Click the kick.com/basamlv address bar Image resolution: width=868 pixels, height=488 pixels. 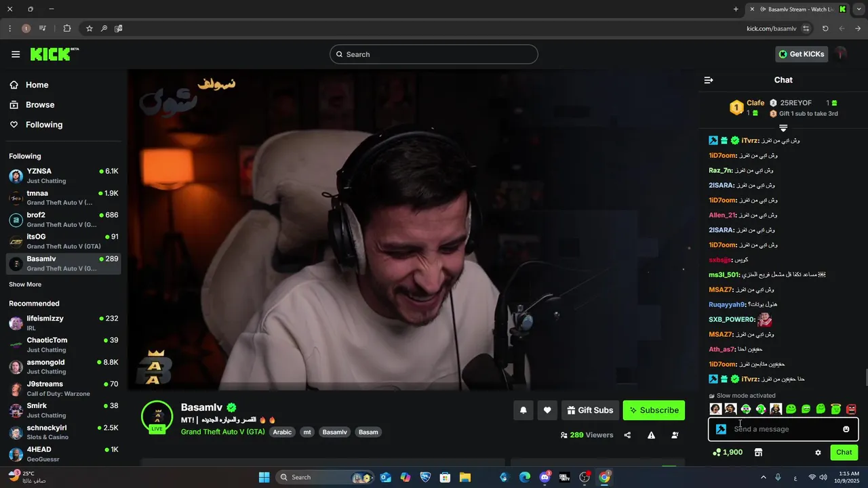771,28
